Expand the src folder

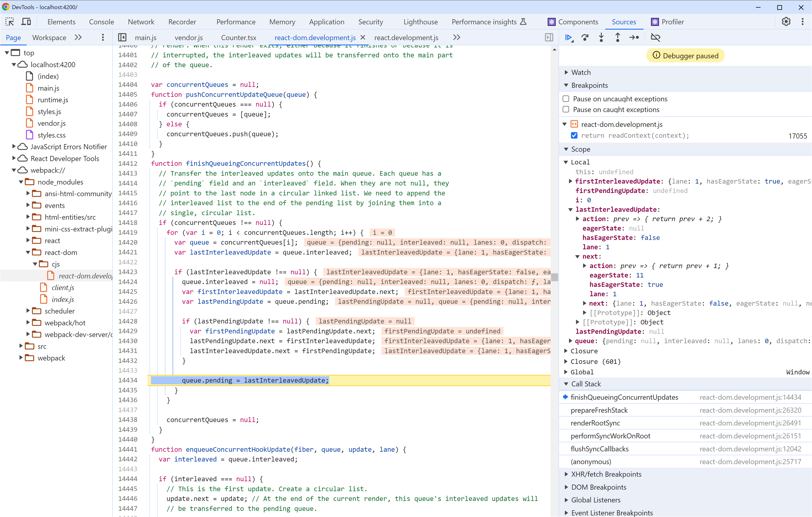21,346
